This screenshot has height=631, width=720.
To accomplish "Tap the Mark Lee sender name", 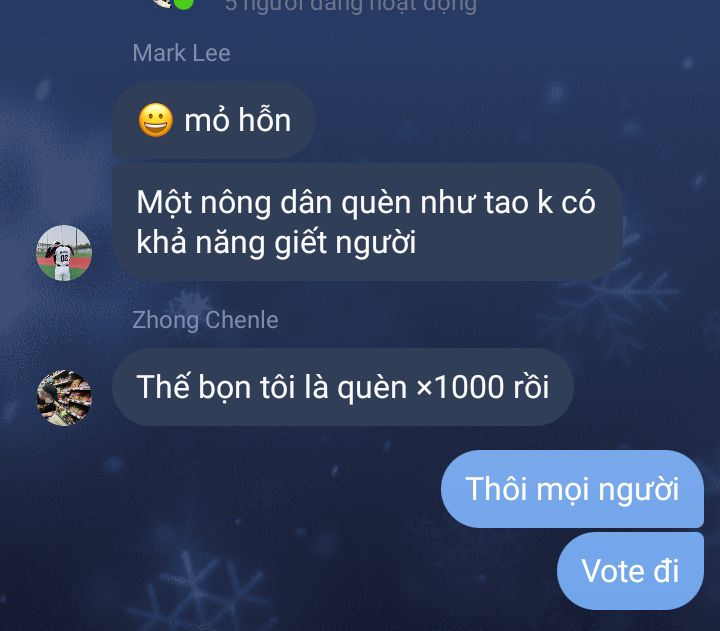I will pyautogui.click(x=181, y=53).
